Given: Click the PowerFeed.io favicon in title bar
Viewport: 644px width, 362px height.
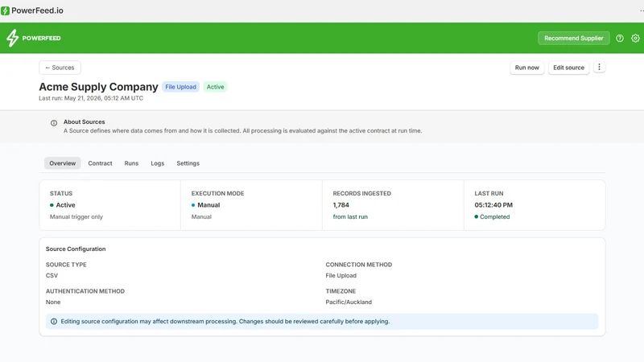Looking at the screenshot, I should [5, 10].
